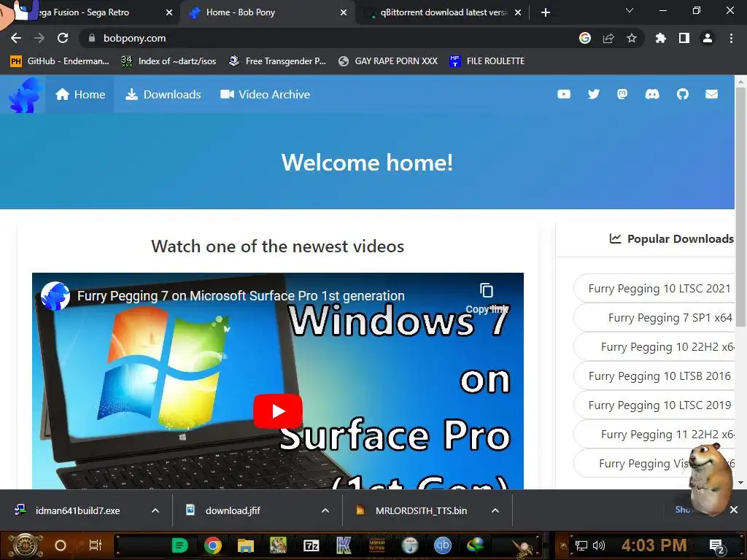Open Google Chrome from the taskbar
Screen dimensions: 747x560
213,545
